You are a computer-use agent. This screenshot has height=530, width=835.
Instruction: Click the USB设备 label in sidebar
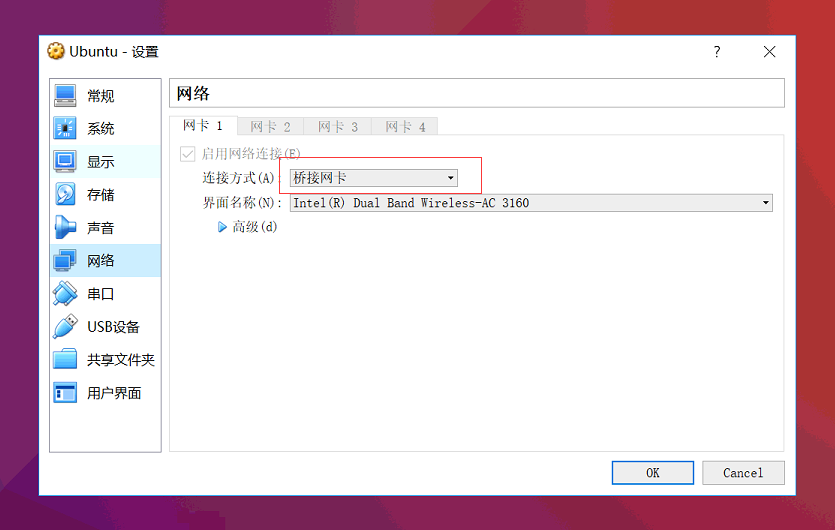tap(113, 327)
